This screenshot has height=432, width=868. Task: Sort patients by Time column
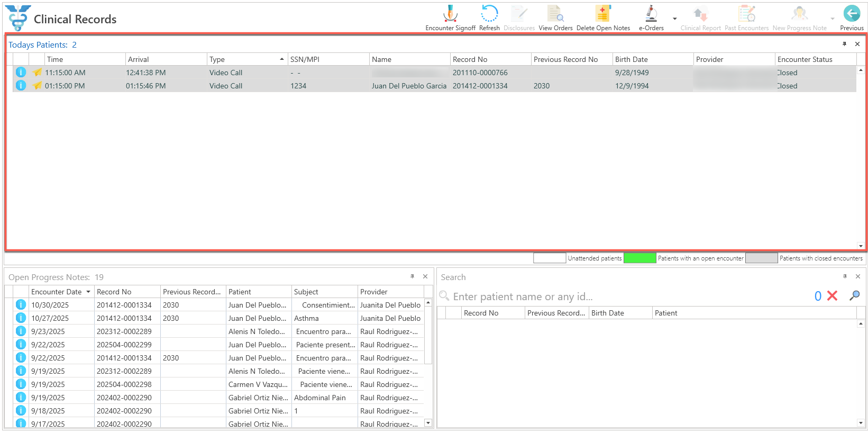tap(85, 59)
